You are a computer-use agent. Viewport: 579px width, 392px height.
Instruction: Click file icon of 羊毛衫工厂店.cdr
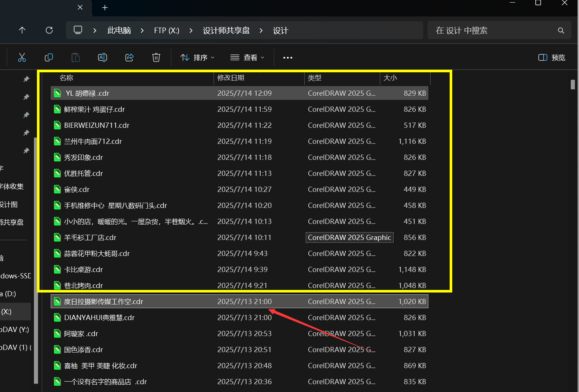point(57,237)
